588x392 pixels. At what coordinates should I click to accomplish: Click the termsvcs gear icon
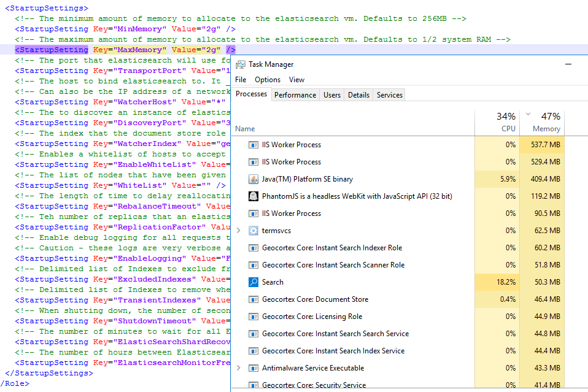(x=253, y=231)
